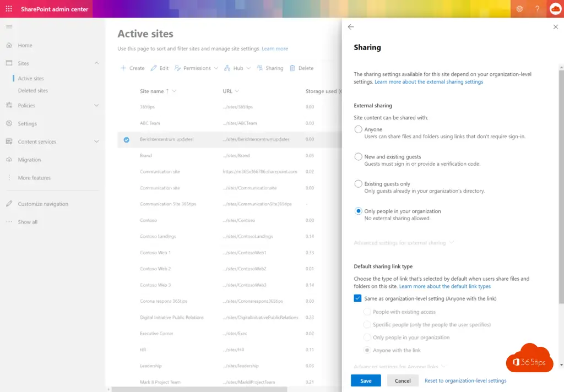
Task: Click Reset to organization-level settings link
Action: click(x=465, y=380)
